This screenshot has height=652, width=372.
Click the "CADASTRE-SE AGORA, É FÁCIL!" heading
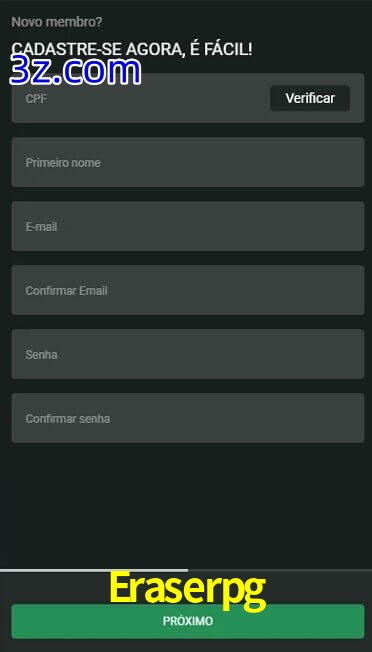click(x=132, y=49)
